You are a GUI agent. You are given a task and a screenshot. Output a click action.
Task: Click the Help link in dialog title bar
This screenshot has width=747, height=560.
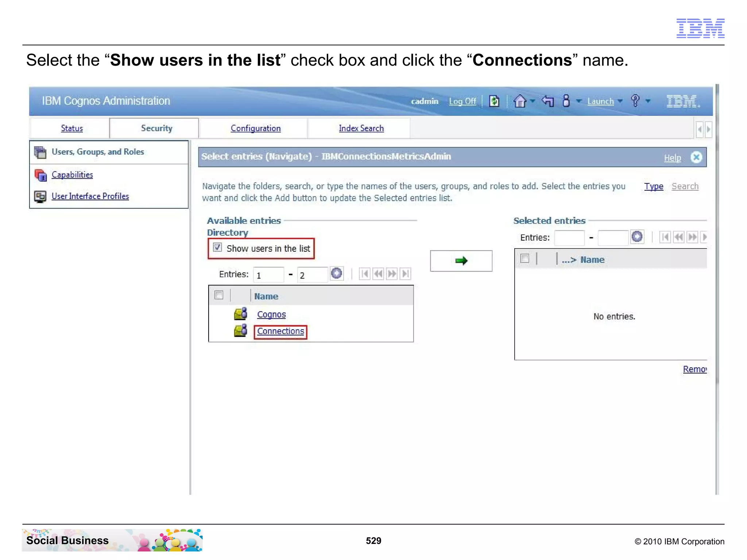click(672, 158)
